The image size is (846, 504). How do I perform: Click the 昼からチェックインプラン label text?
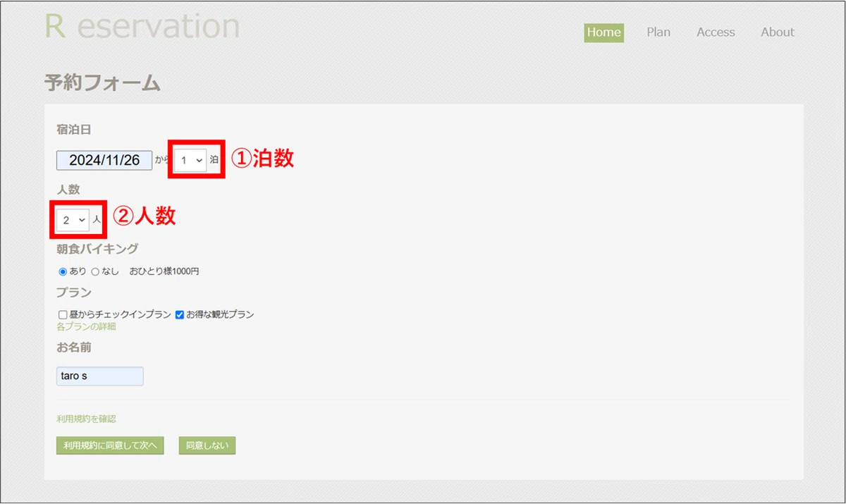(x=120, y=315)
